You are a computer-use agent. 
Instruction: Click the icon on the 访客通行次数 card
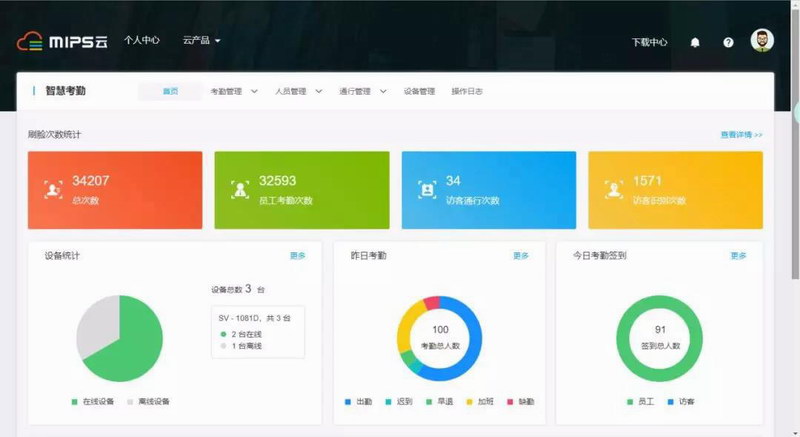pos(426,190)
